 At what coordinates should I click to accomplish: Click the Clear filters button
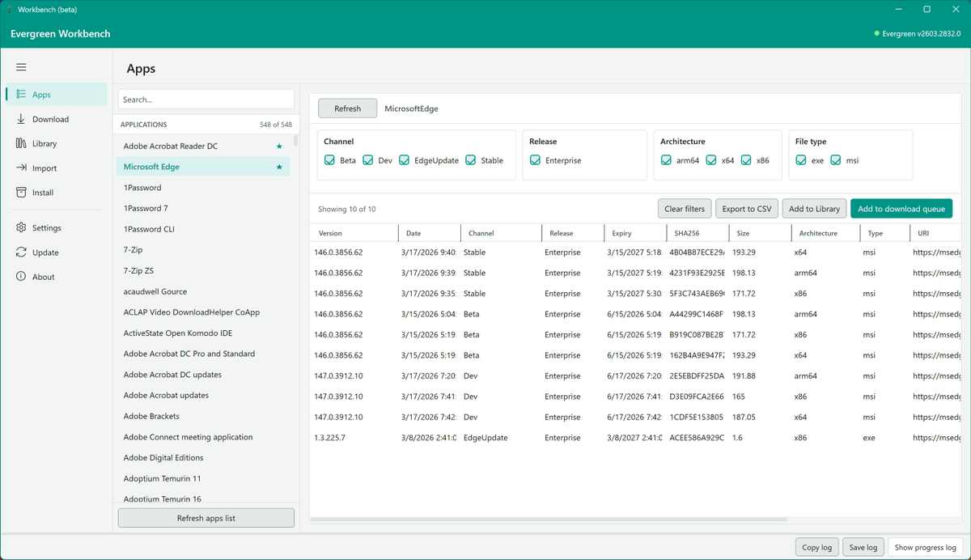tap(685, 208)
